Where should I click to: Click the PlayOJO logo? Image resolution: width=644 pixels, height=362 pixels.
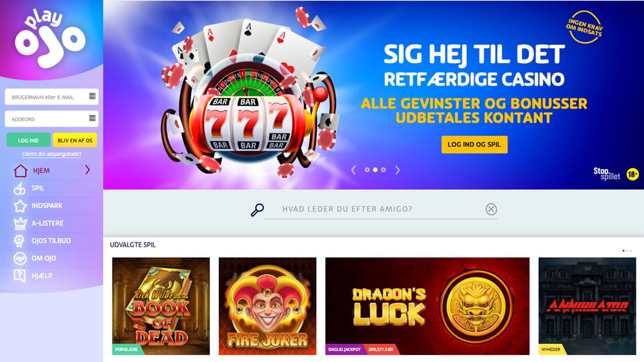tap(50, 38)
